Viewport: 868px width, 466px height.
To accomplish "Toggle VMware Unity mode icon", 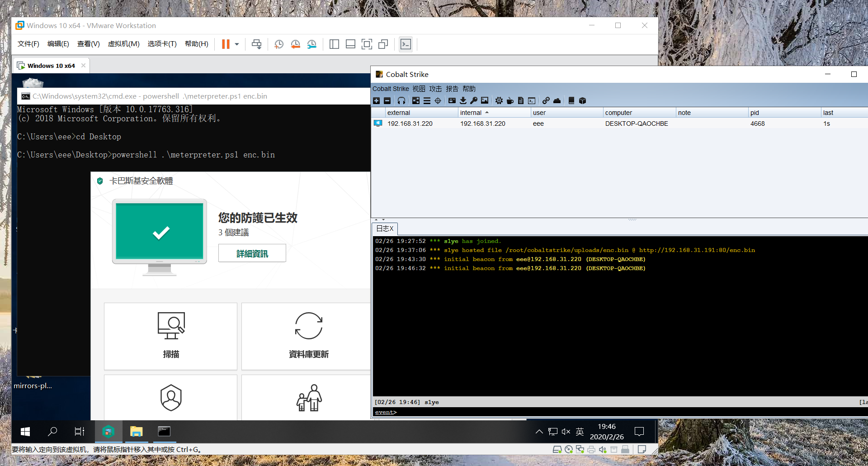I will 383,44.
